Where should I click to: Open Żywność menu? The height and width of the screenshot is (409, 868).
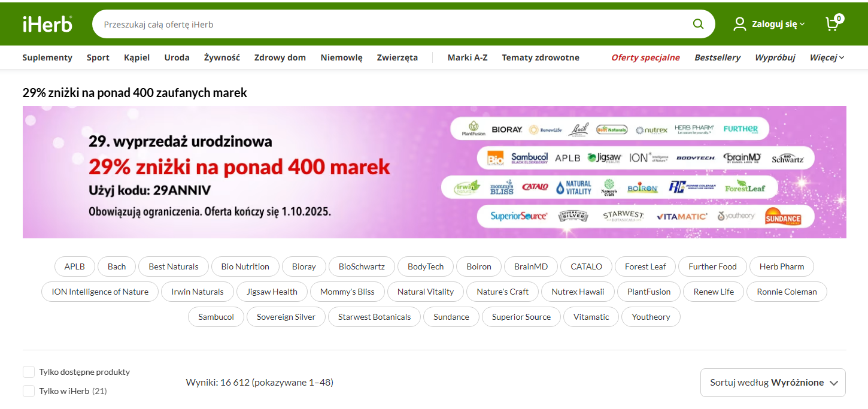[x=222, y=57]
